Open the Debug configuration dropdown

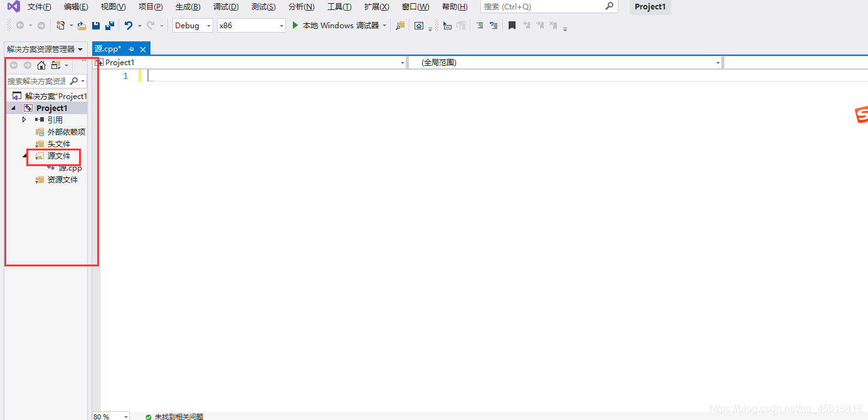(x=209, y=26)
